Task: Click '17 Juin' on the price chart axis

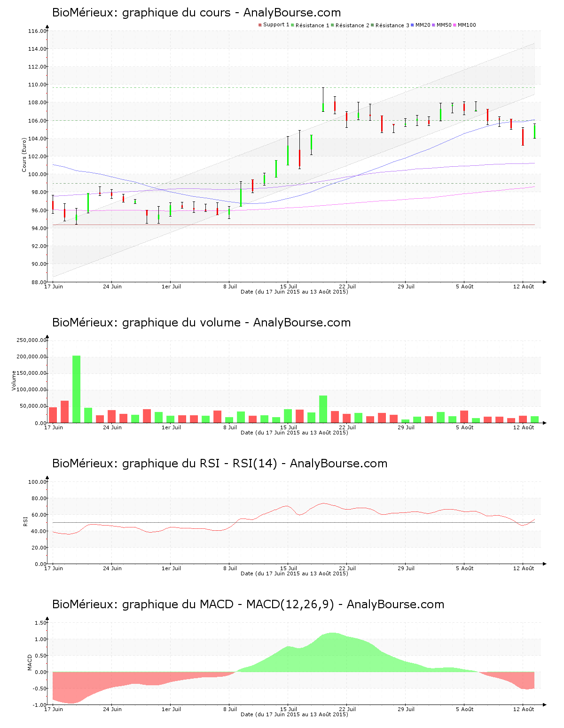Action: pyautogui.click(x=54, y=287)
